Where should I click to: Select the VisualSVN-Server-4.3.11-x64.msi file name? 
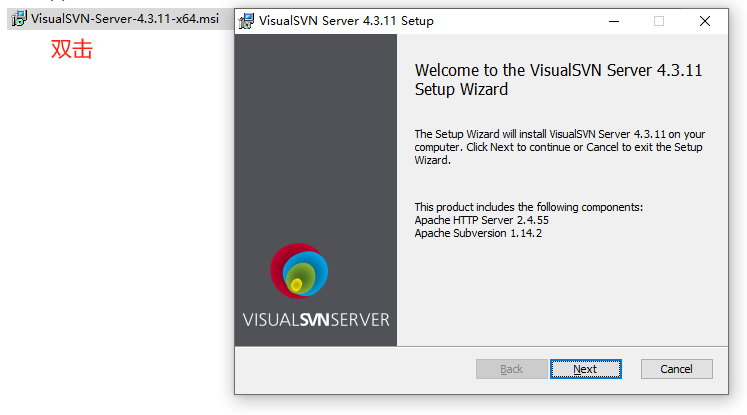125,19
